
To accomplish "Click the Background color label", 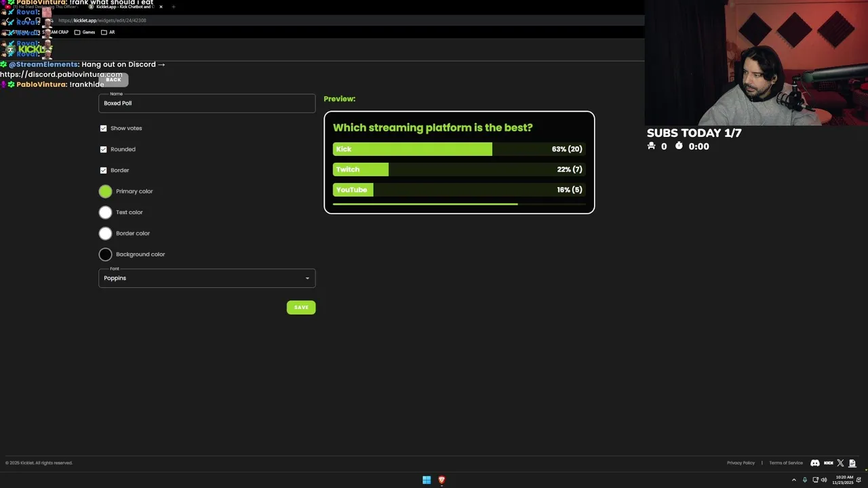I will coord(140,254).
